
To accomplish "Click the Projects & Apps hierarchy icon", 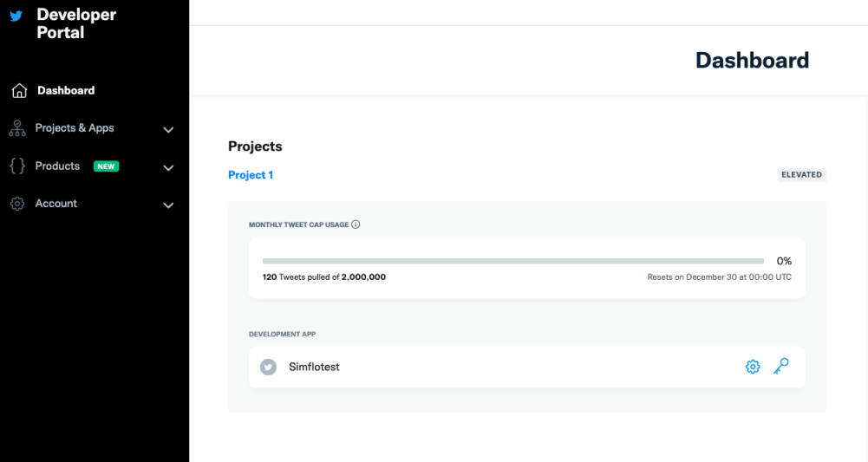I will point(17,128).
